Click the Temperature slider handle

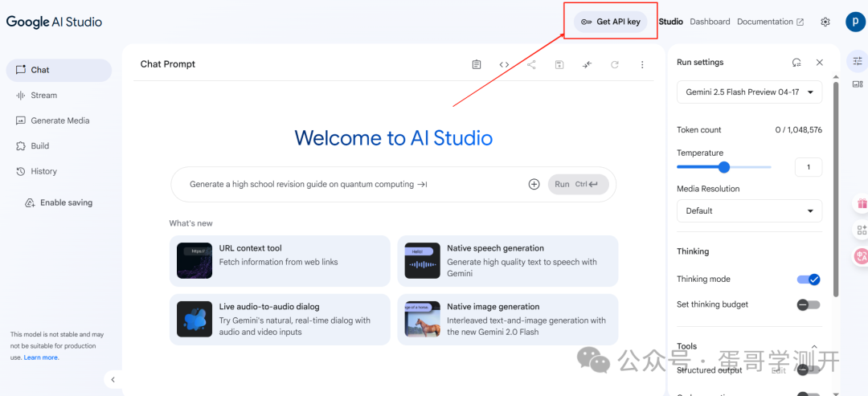(x=723, y=167)
